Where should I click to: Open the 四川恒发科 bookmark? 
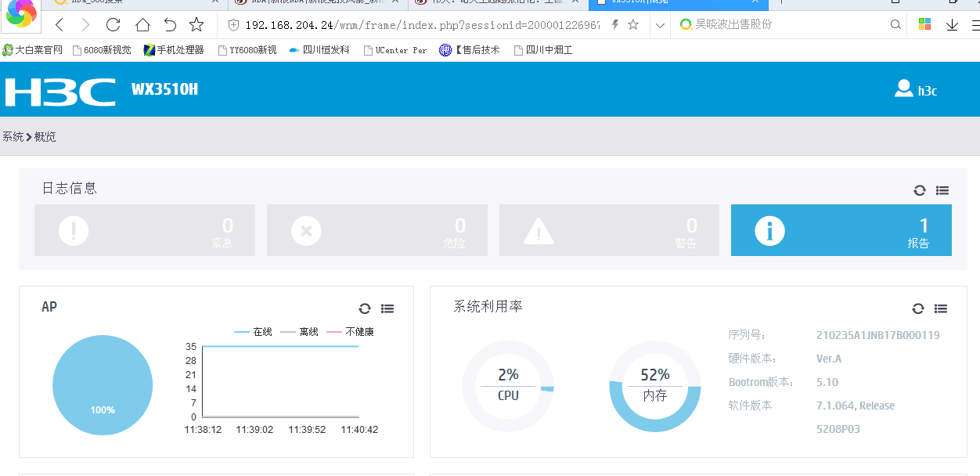tap(319, 50)
